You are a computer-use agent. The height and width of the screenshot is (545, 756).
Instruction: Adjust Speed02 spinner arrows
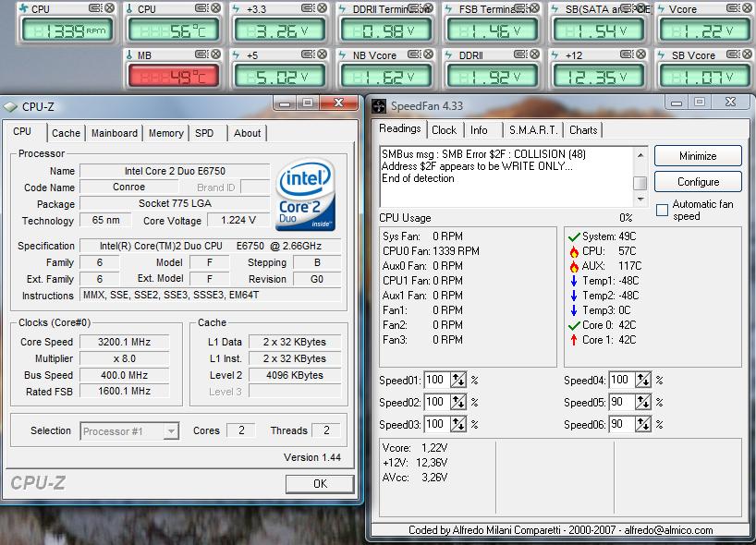tap(458, 402)
